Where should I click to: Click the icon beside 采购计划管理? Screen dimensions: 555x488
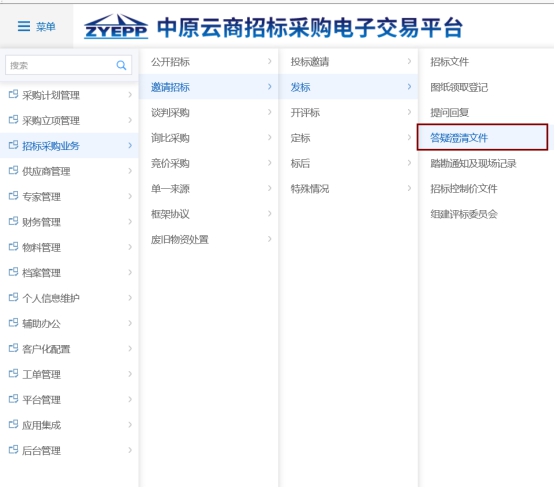[13, 94]
